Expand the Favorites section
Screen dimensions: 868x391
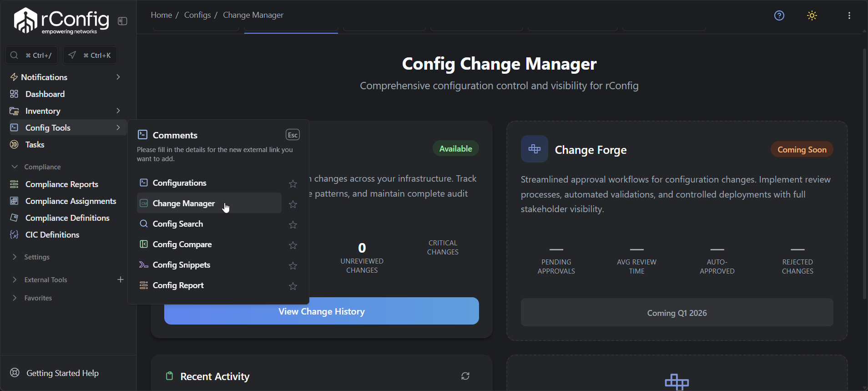pos(15,298)
